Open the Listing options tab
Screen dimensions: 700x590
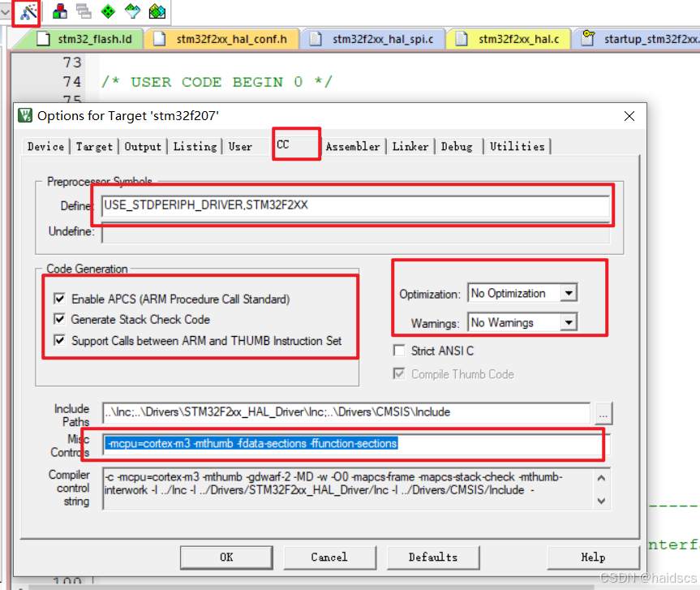[195, 147]
